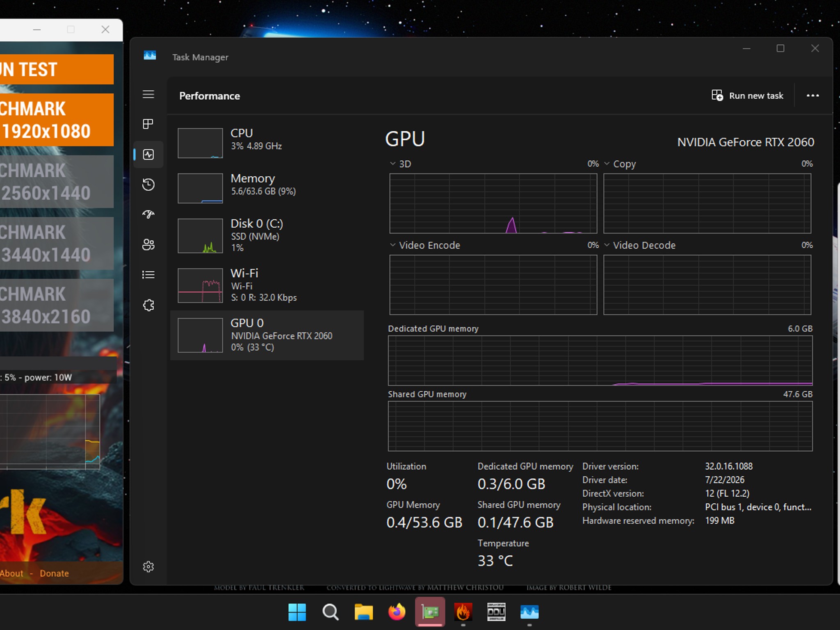The height and width of the screenshot is (630, 840).
Task: Select the Performance page icon in sidebar
Action: coord(148,154)
